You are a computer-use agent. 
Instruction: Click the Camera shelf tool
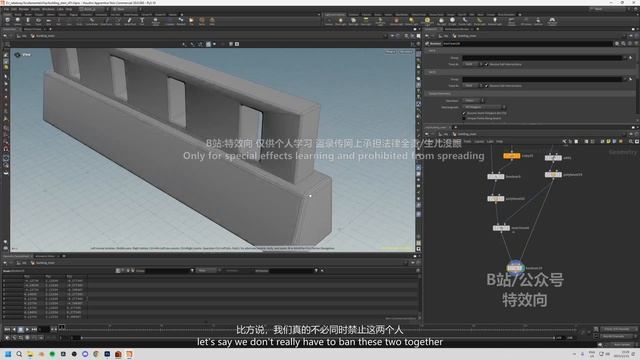329,21
